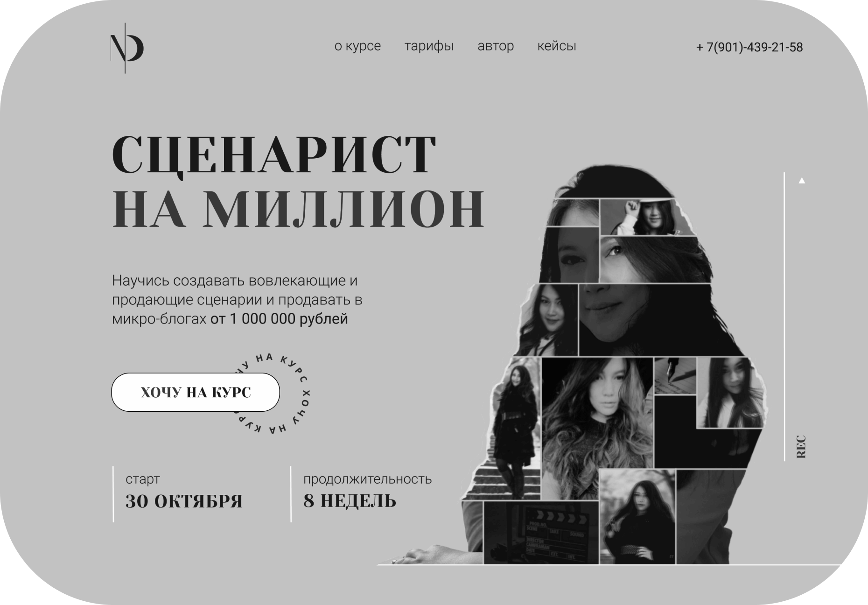The width and height of the screenshot is (868, 605).
Task: Click the wavy-haired woman center collage photo
Action: pos(598,429)
